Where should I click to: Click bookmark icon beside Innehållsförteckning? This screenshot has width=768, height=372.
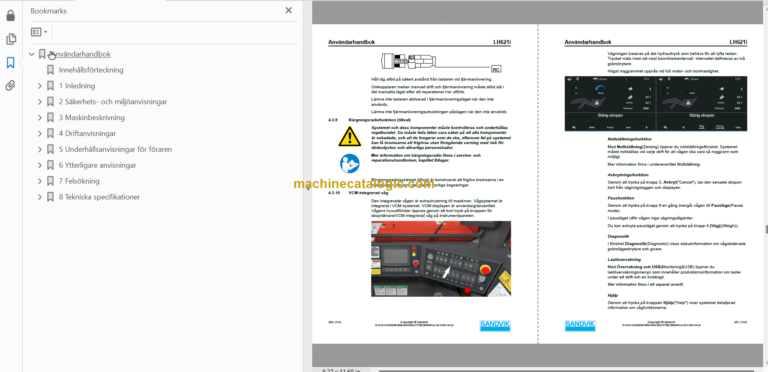click(50, 70)
